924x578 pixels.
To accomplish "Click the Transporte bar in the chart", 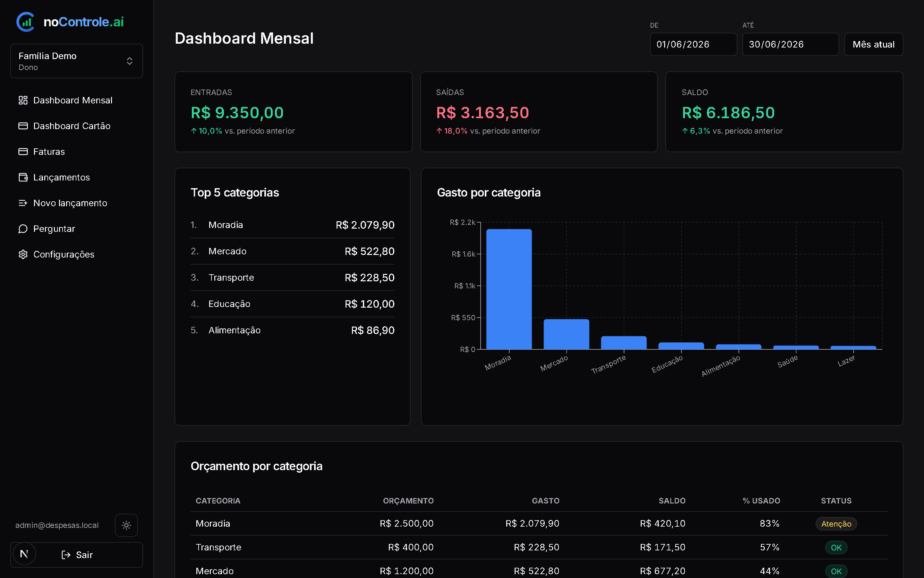I will 623,343.
